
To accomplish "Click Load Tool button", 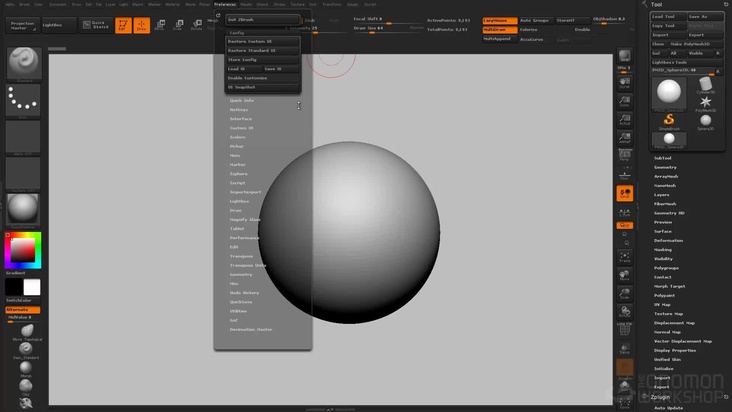I will 669,16.
